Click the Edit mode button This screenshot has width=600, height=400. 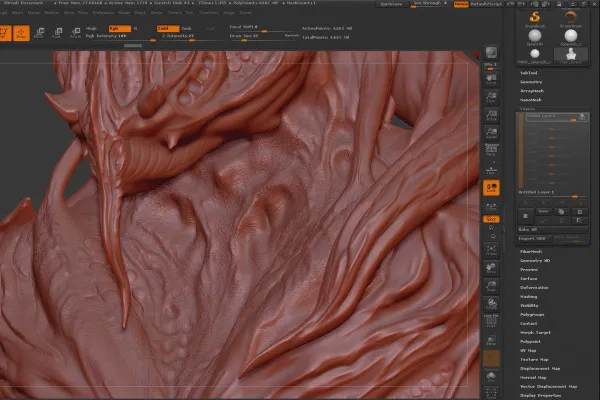click(x=6, y=34)
